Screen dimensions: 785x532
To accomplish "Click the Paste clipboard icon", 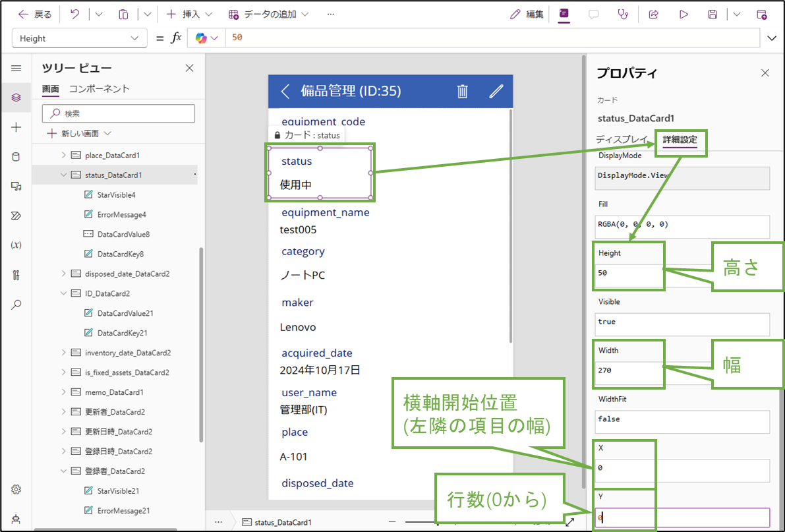I will click(x=123, y=14).
